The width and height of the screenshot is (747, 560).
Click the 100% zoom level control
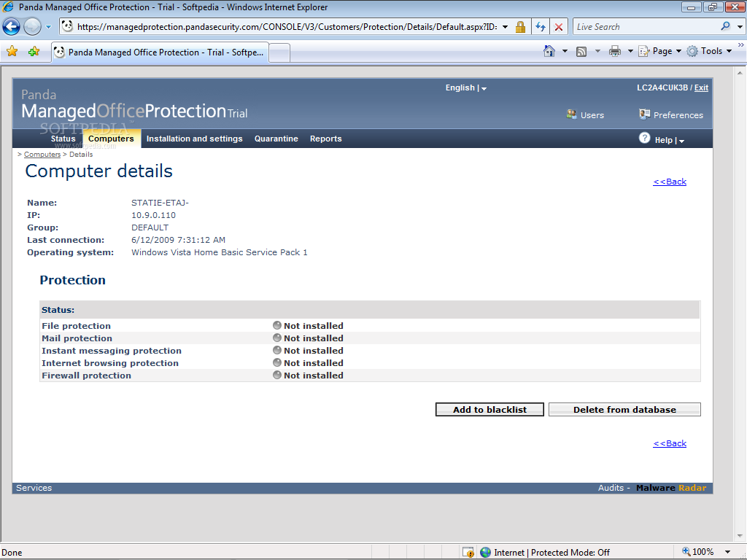pos(697,552)
